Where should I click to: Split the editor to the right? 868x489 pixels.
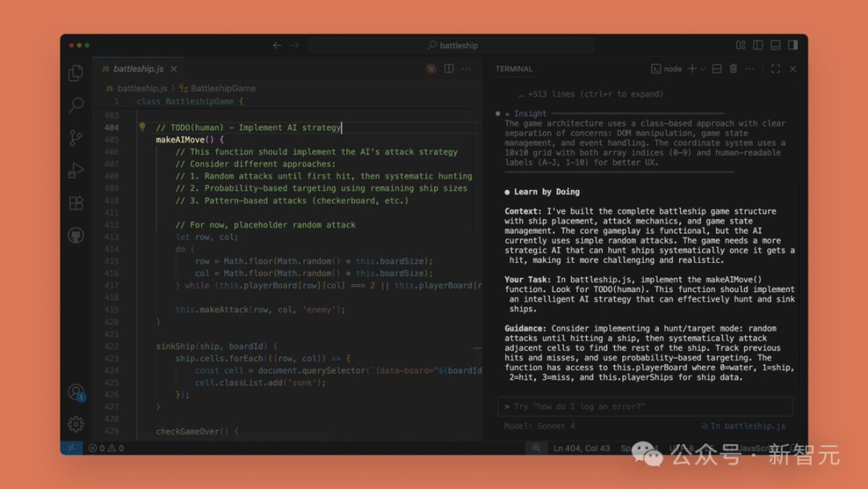[x=449, y=68]
